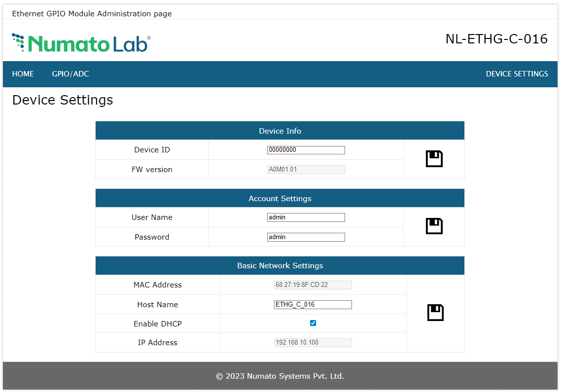Focus the User Name text field
The width and height of the screenshot is (561, 392).
pyautogui.click(x=306, y=217)
